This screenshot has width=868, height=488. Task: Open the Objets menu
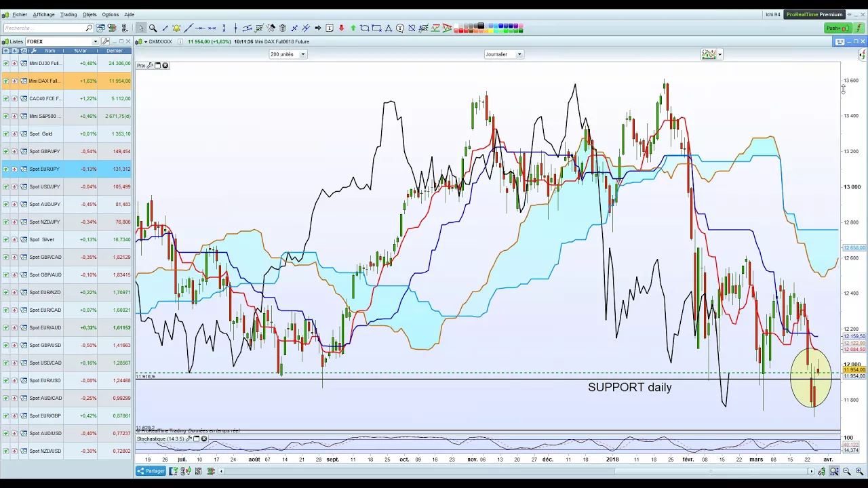coord(90,14)
